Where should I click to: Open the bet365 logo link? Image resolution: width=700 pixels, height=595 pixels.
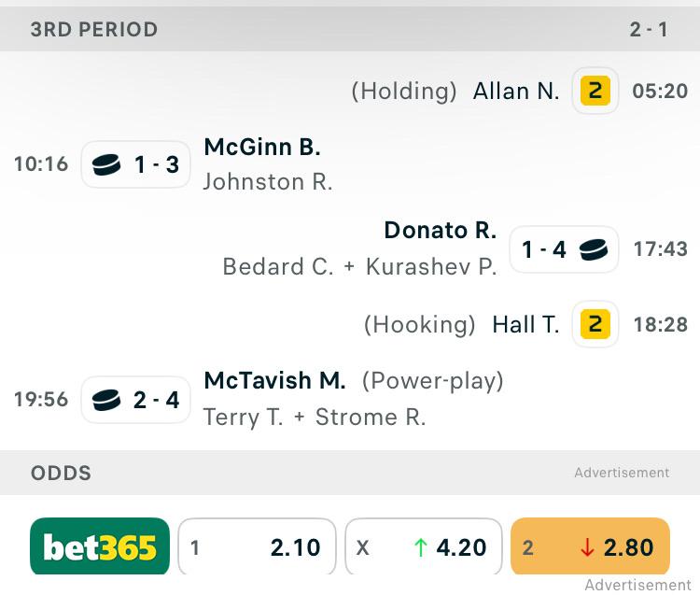click(x=100, y=546)
